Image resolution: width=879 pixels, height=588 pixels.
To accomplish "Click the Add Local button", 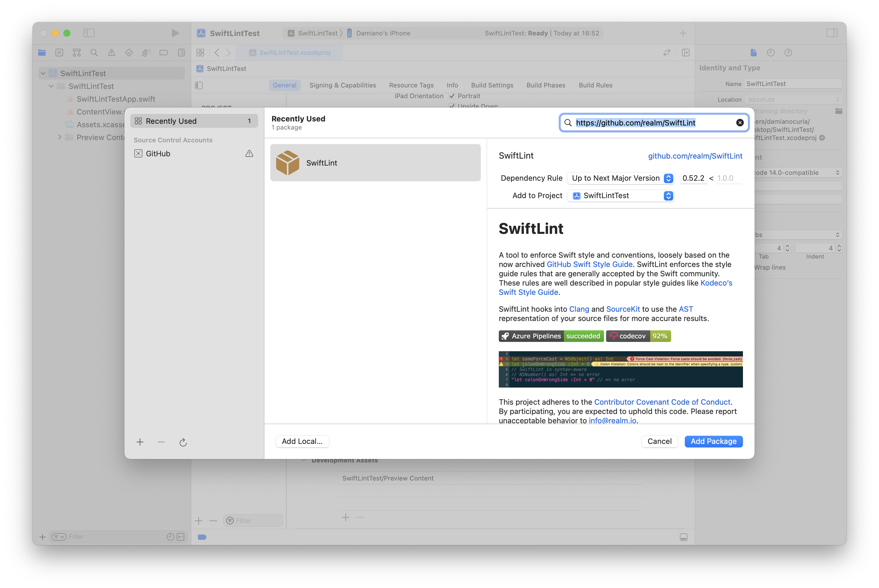I will click(301, 440).
